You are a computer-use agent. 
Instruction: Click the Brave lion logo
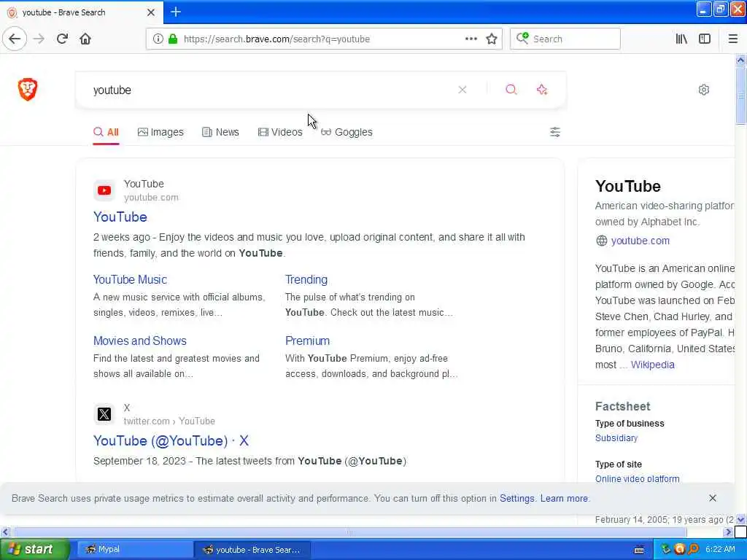pos(28,89)
